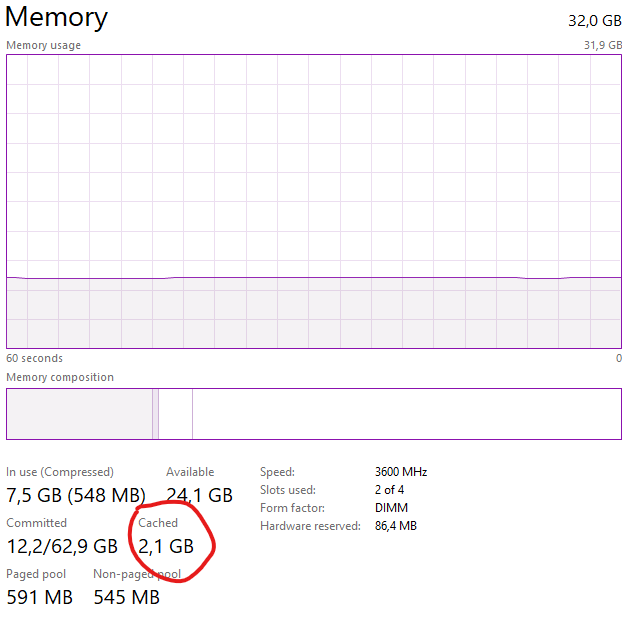Click the In use (Compressed) label
636x633 pixels.
point(60,472)
